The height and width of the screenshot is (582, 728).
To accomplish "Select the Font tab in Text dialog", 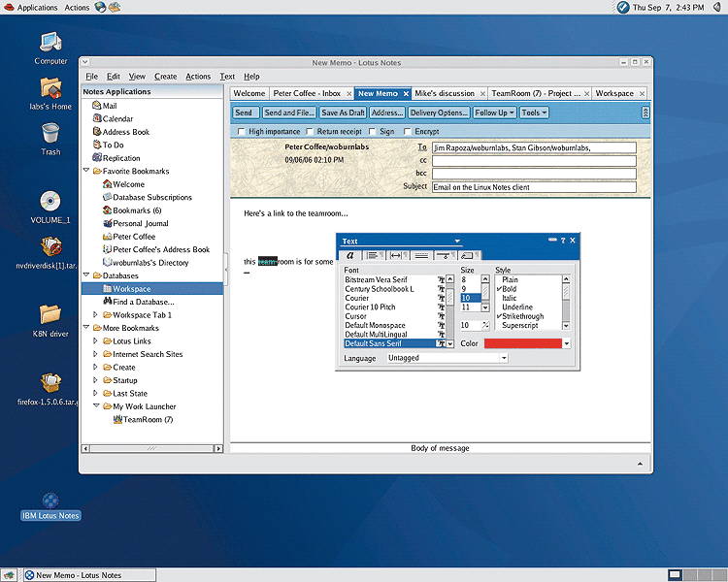I will 350,255.
